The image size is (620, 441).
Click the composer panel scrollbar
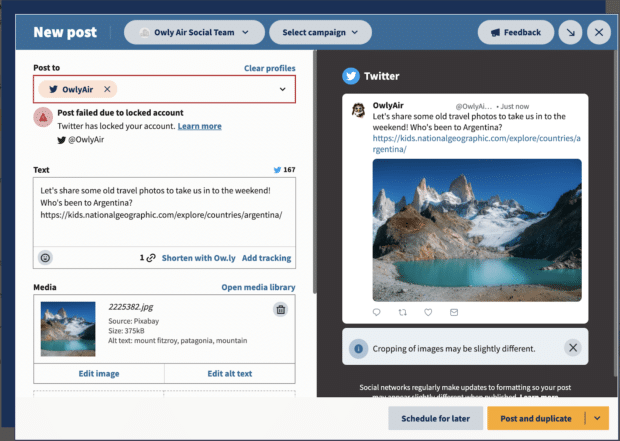click(x=315, y=172)
